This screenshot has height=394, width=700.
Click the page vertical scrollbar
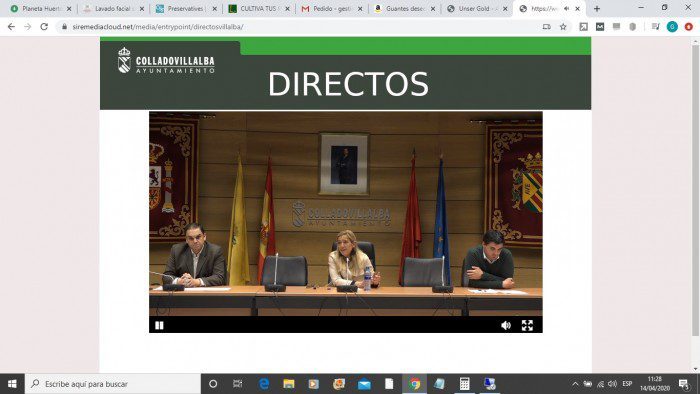point(695,190)
